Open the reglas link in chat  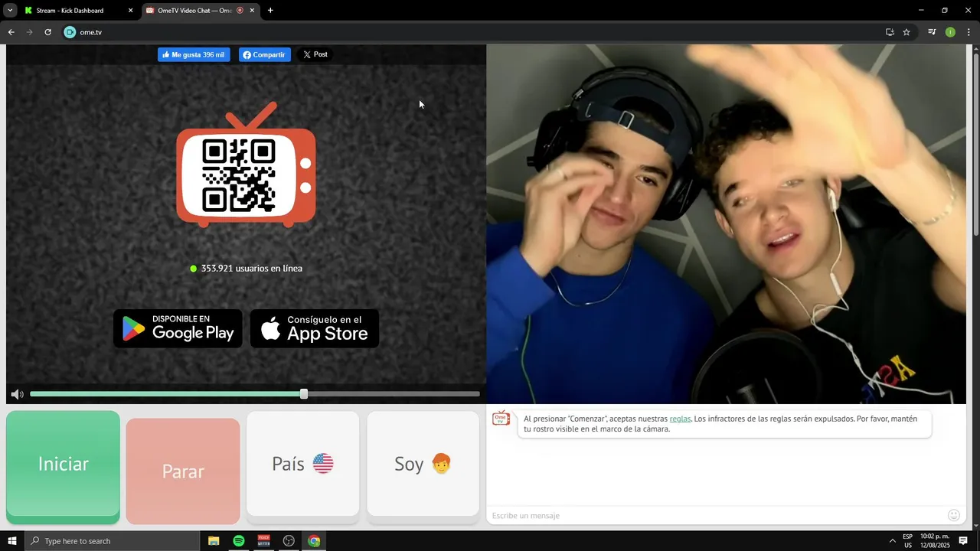[x=680, y=419]
